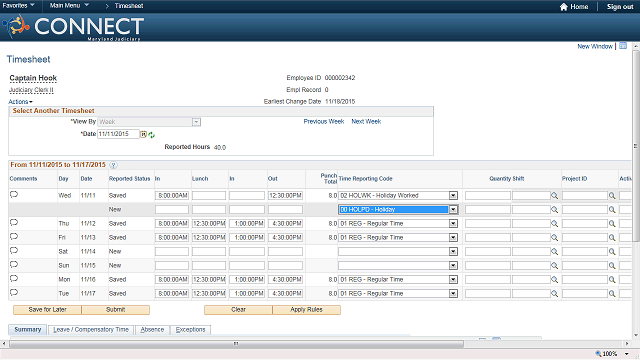Click Lunch field for Mon 11/16
Screen dimensions: 640x360
click(x=209, y=280)
